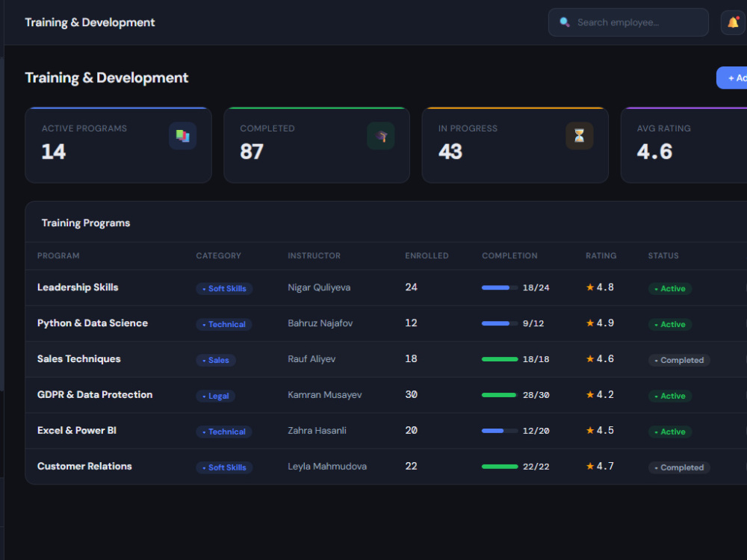Click instructor Nigar Quliyeva
The image size is (747, 560).
[319, 287]
